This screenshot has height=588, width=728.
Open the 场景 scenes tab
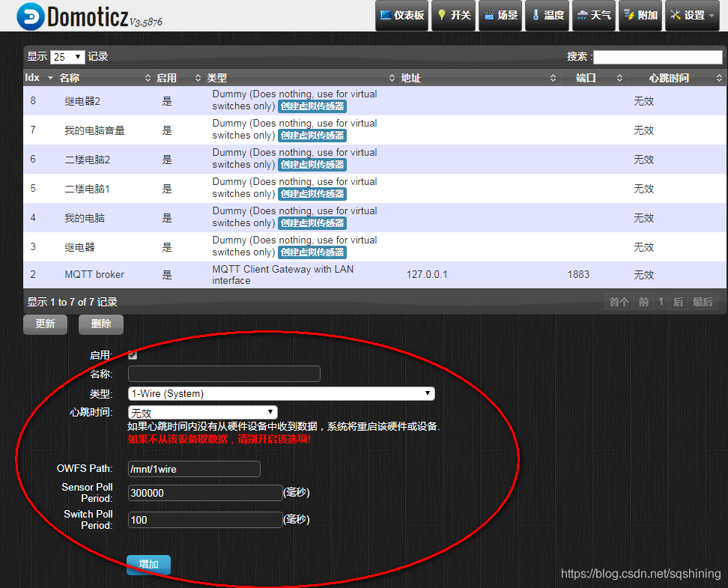[500, 15]
